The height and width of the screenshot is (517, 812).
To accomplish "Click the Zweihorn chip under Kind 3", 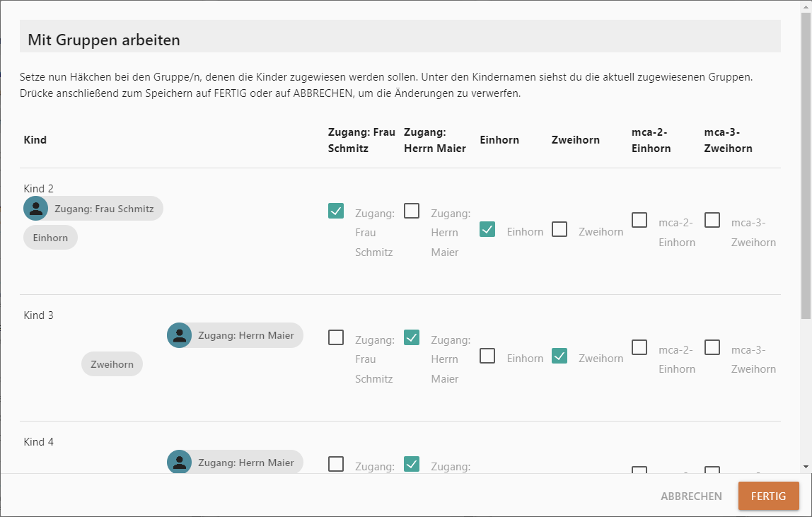I will (112, 364).
